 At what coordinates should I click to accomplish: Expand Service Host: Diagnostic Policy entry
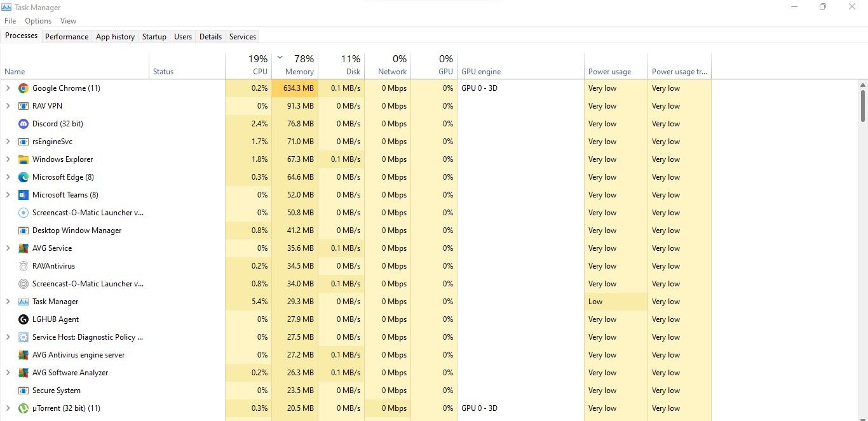click(x=8, y=337)
